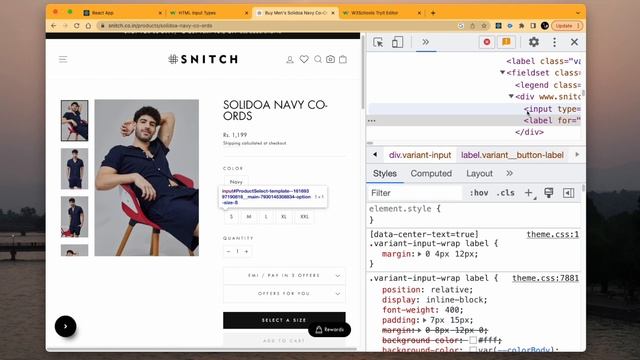640x360 pixels.
Task: Click the browser home button
Action: (x=88, y=26)
